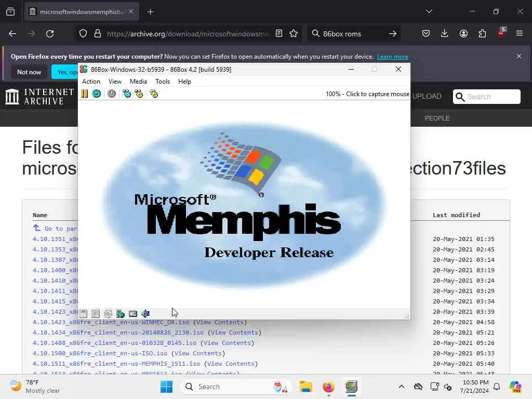This screenshot has width=532, height=399.
Task: Open the Firefox View icon
Action: (x=10, y=12)
